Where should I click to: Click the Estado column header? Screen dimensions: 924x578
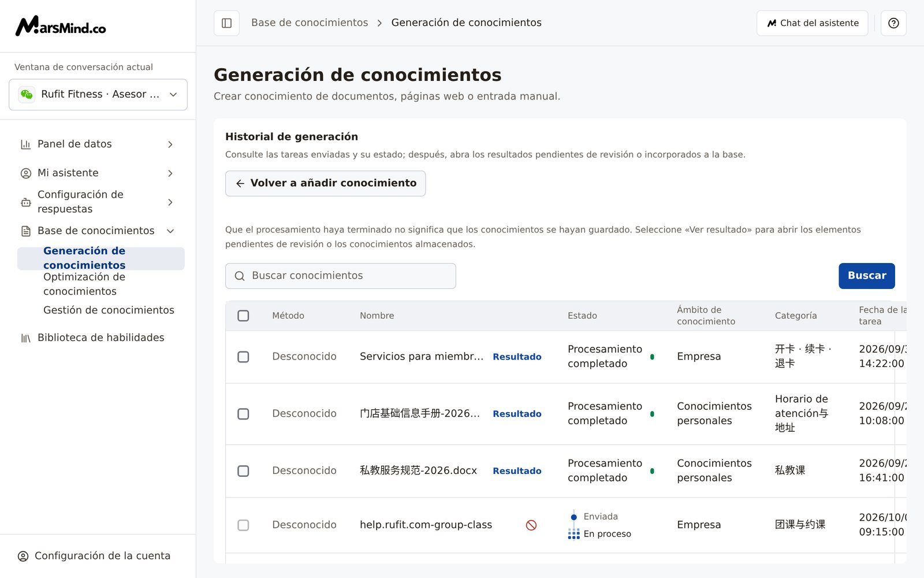[x=582, y=316]
